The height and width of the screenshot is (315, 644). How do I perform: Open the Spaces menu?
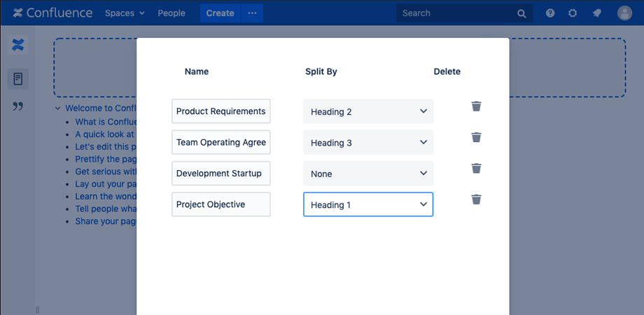pyautogui.click(x=125, y=13)
